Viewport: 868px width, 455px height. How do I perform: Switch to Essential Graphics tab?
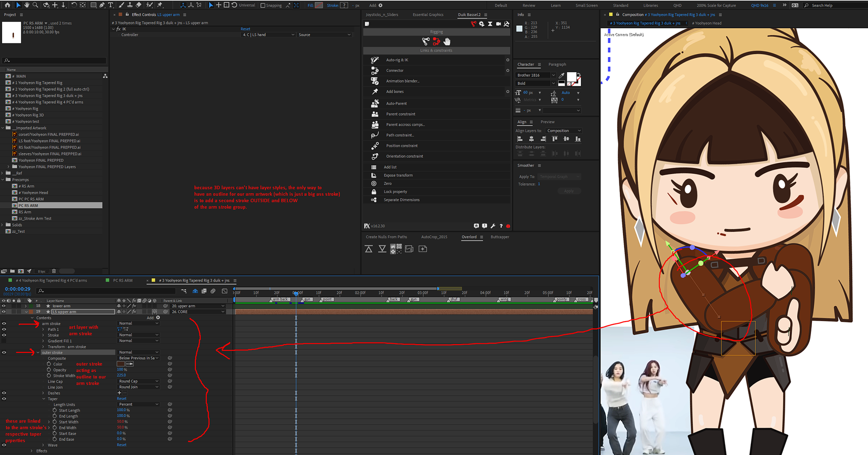(428, 14)
